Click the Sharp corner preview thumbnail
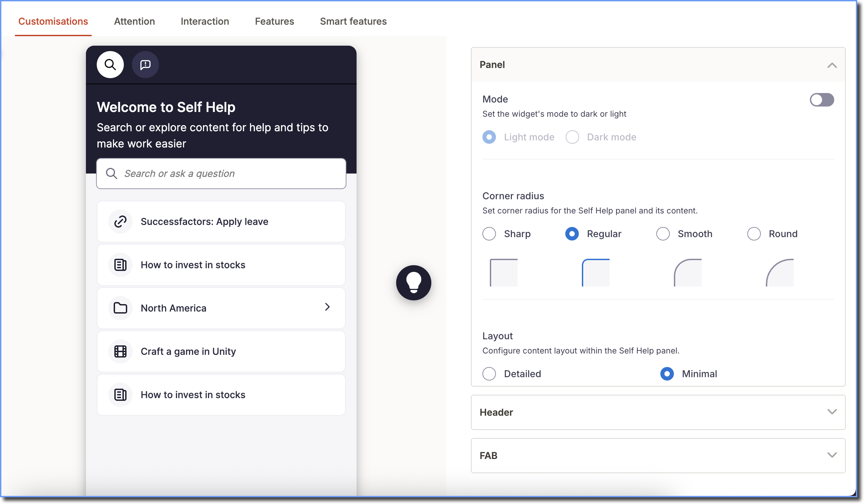Screen dimensions: 864x504 (x=504, y=273)
